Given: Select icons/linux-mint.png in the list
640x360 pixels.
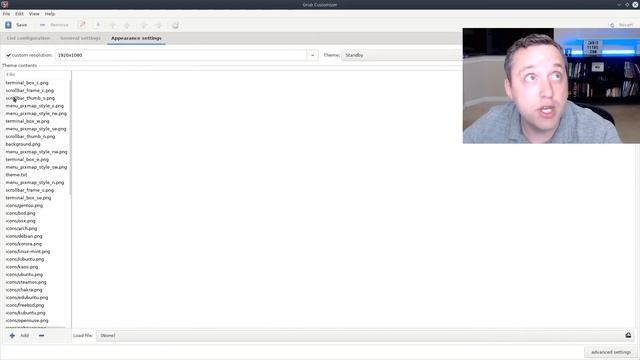Looking at the screenshot, I should click(28, 251).
